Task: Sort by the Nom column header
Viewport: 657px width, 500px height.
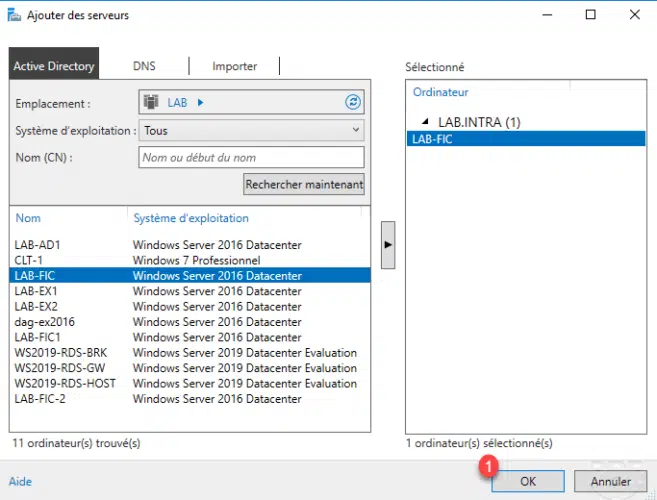Action: point(28,218)
